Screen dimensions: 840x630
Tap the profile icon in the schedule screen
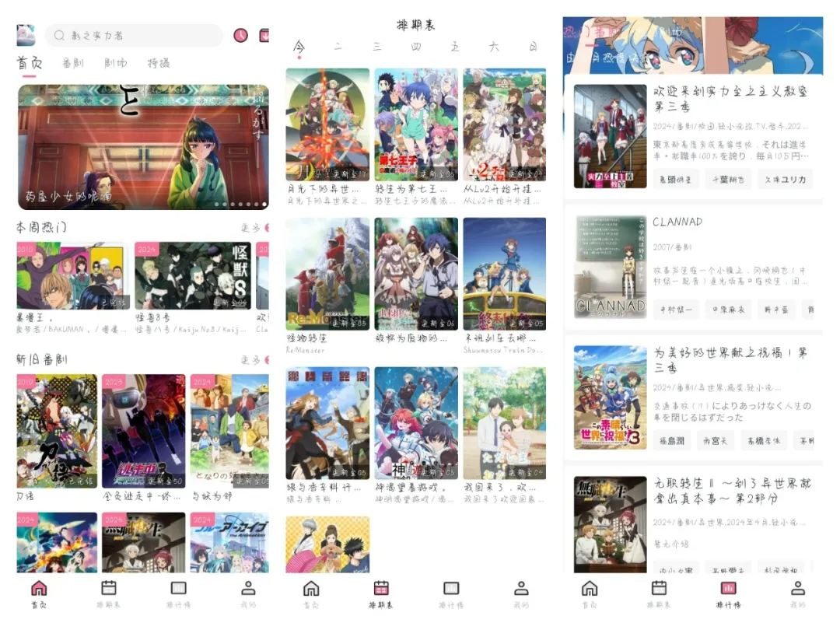[521, 588]
